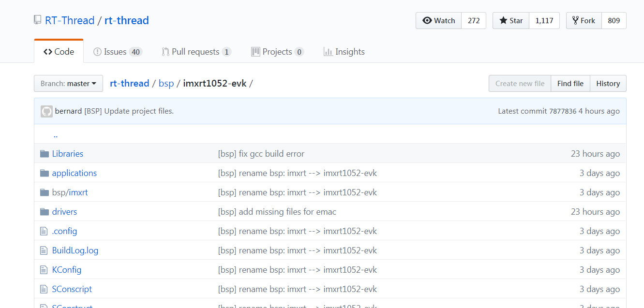Image resolution: width=644 pixels, height=308 pixels.
Task: Open '[bsp] fix gcc build error' commit
Action: 261,154
